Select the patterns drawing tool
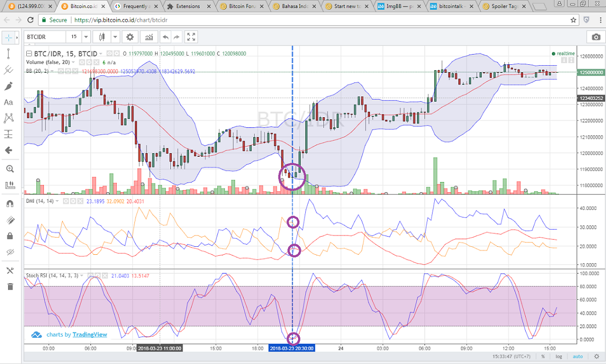This screenshot has width=606, height=364. coord(9,118)
